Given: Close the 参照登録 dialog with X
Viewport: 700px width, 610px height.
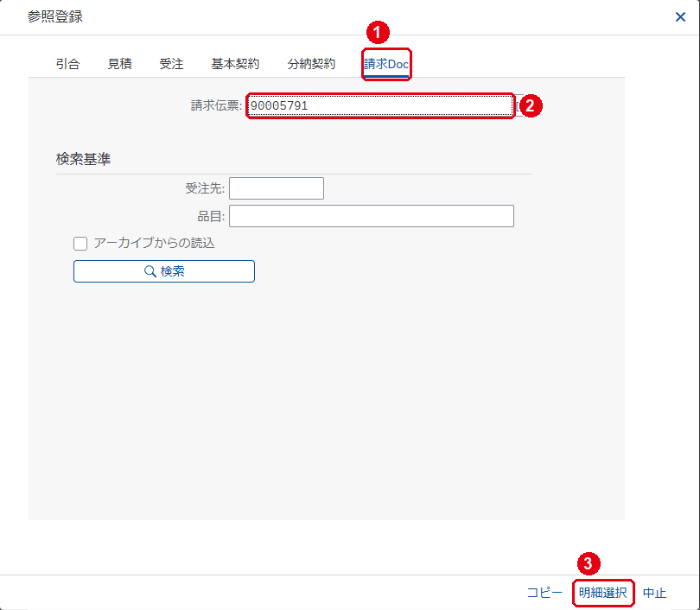Looking at the screenshot, I should (680, 17).
